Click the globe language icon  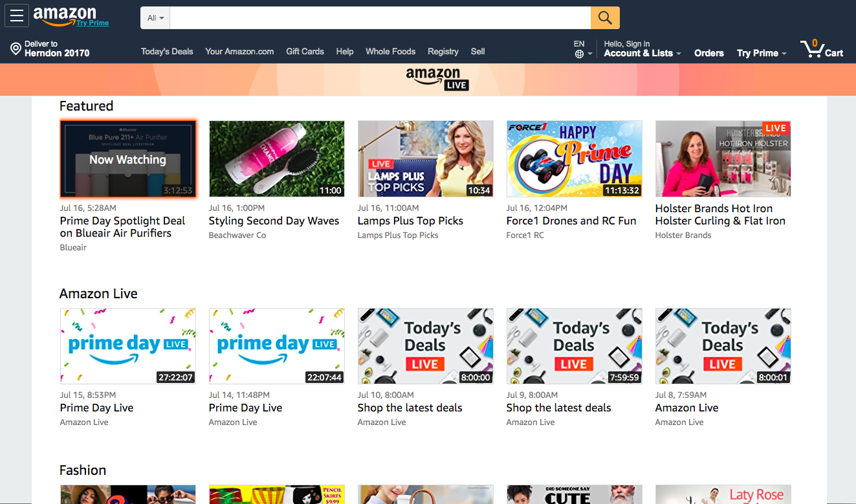pyautogui.click(x=579, y=54)
